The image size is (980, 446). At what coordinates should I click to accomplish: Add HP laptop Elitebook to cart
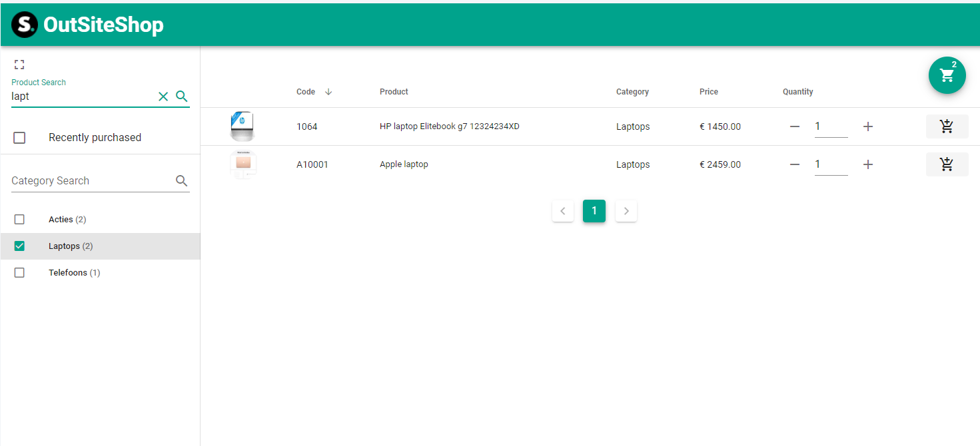tap(947, 126)
